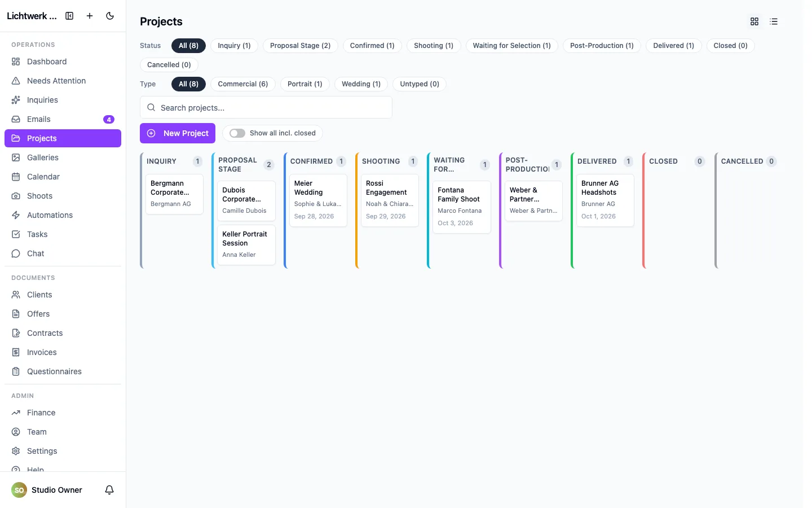Viewport: 812px width, 508px height.
Task: Filter status by Inquiry (1)
Action: (x=234, y=46)
